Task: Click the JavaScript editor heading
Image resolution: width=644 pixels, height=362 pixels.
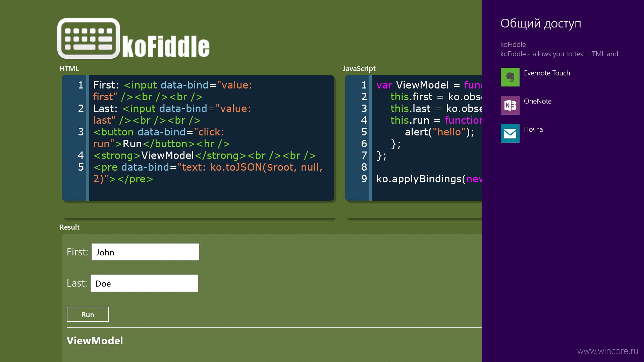Action: point(359,69)
